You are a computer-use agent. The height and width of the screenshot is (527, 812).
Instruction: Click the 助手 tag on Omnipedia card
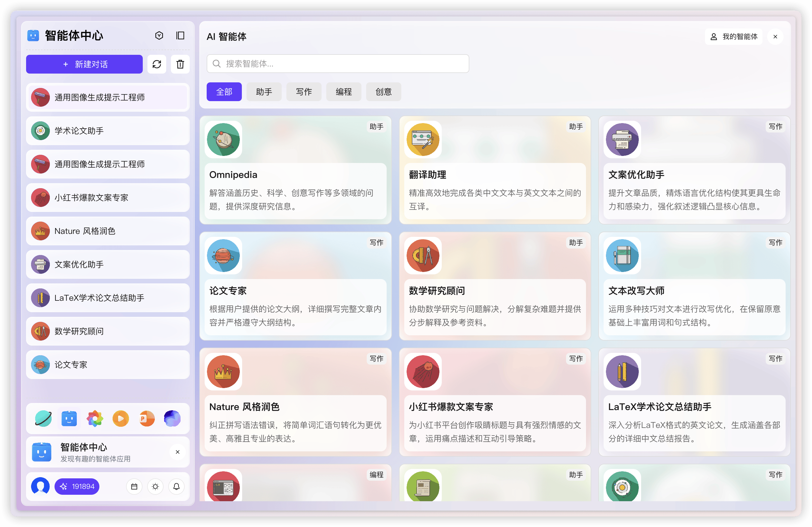376,127
